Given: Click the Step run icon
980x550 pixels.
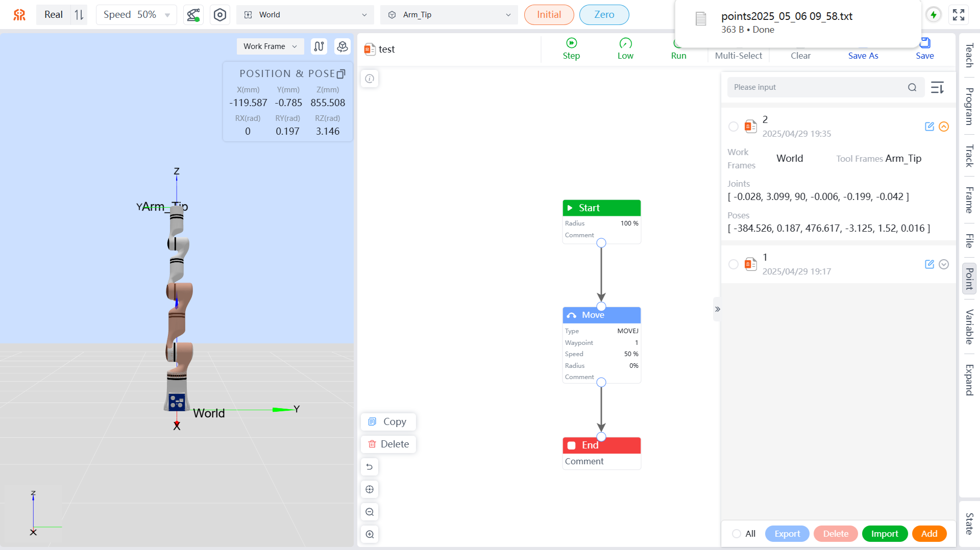Looking at the screenshot, I should coord(571,43).
